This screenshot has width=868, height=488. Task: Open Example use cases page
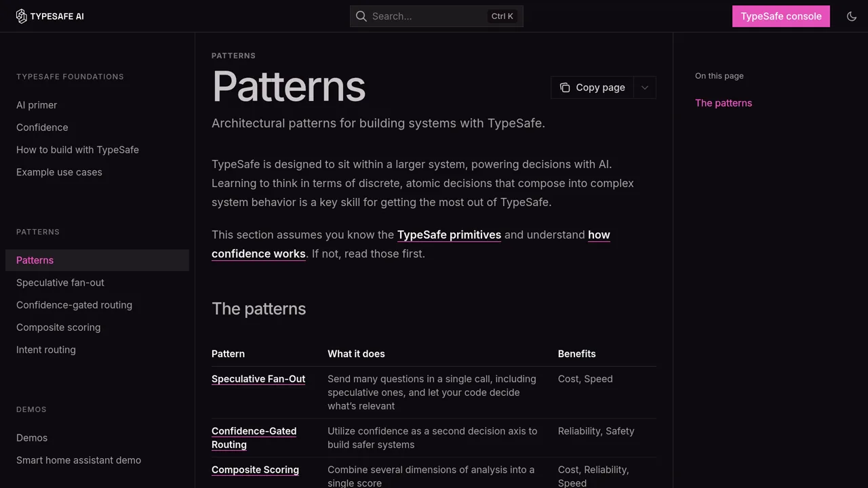[x=59, y=172]
